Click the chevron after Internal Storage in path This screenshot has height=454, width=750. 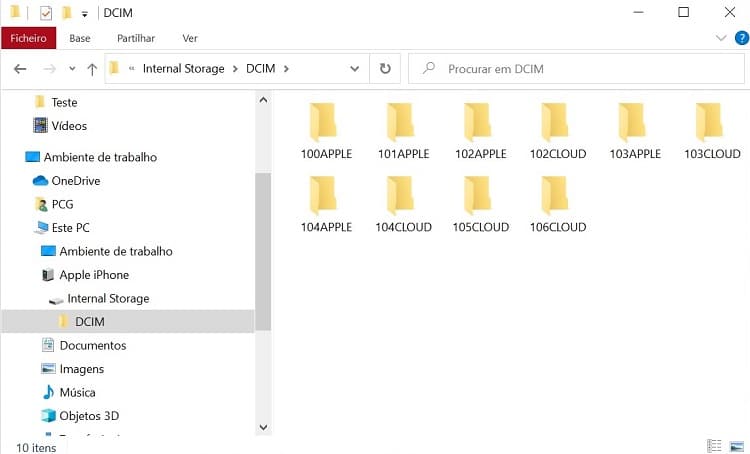coord(235,69)
